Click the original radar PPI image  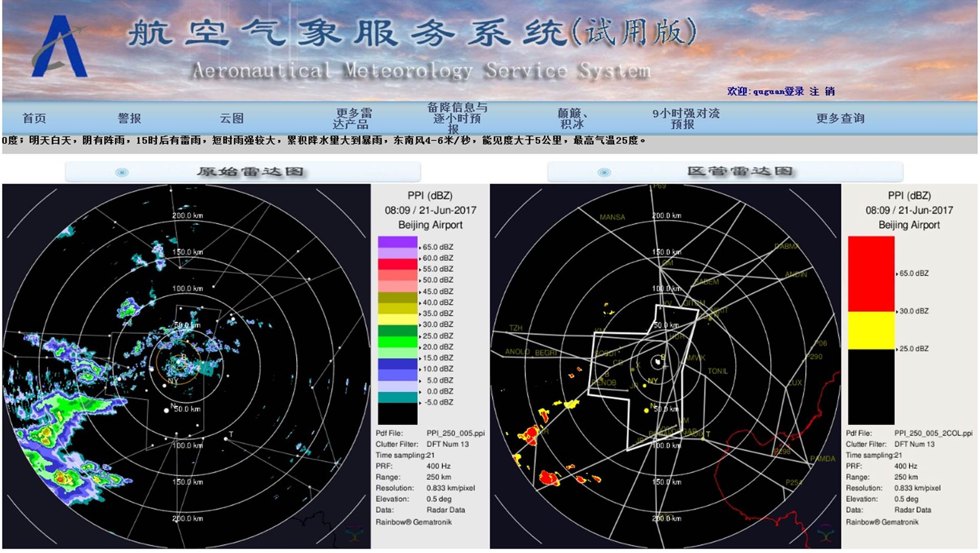pyautogui.click(x=186, y=366)
